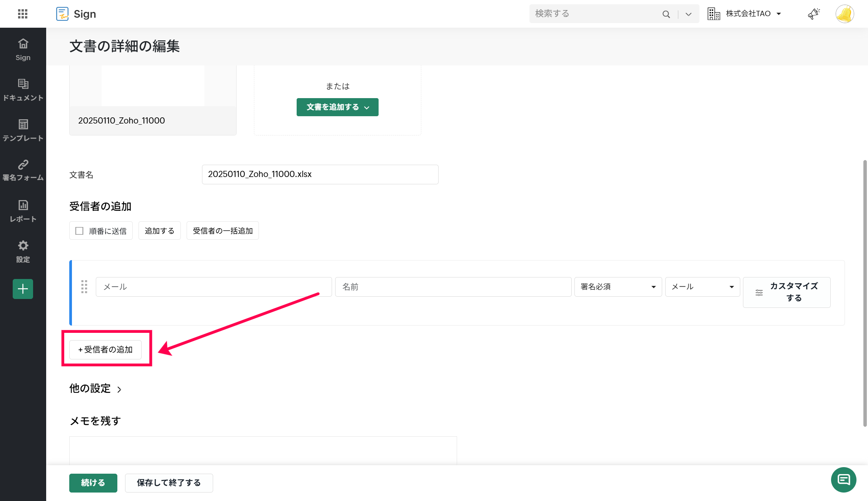This screenshot has height=501, width=868.
Task: Click the +受信者の追加 button
Action: 105,349
